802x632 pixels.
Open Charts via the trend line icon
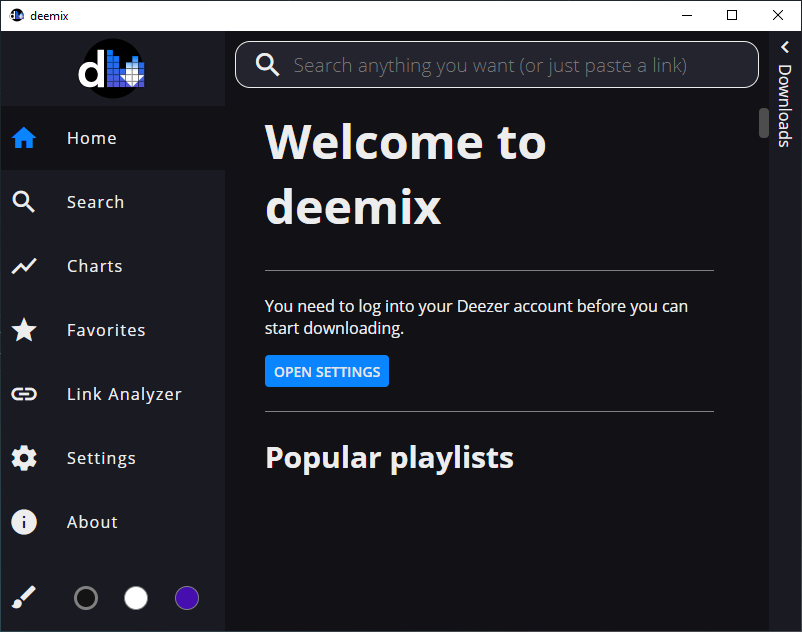coord(24,267)
